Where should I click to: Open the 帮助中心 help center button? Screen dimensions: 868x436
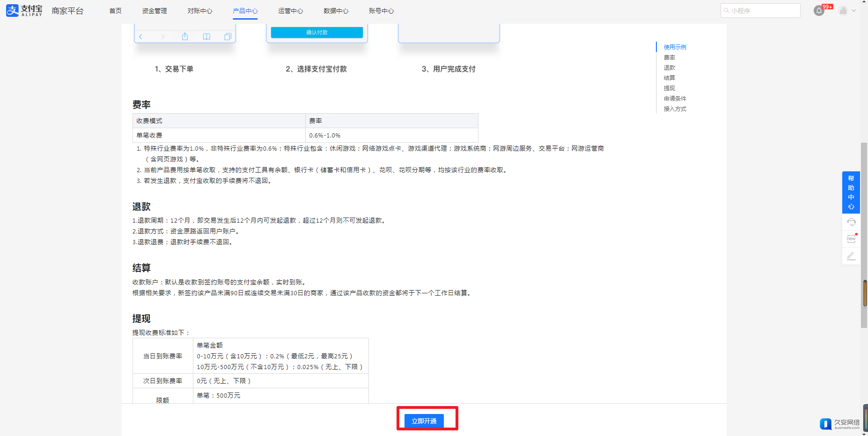coord(851,192)
